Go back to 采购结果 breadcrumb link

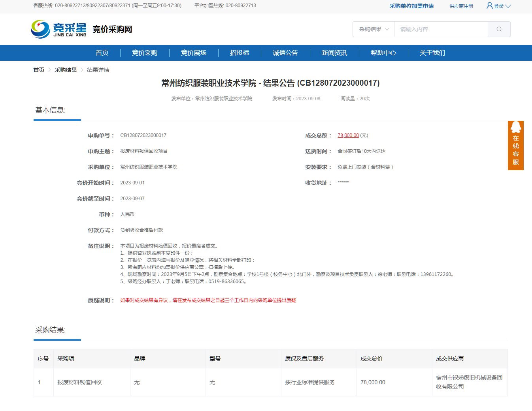(66, 70)
